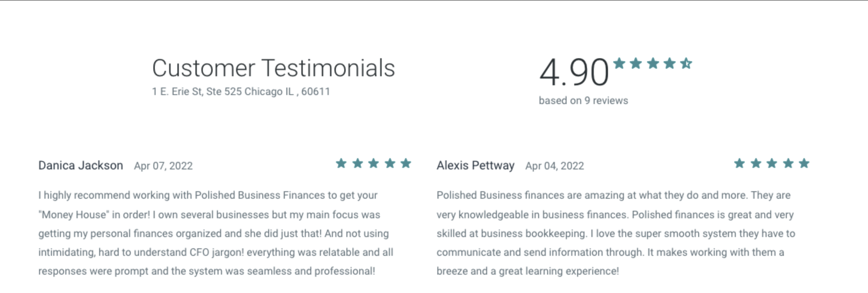Click the half-filled fifth star beside 4.90
The image size is (868, 293).
coord(686,63)
